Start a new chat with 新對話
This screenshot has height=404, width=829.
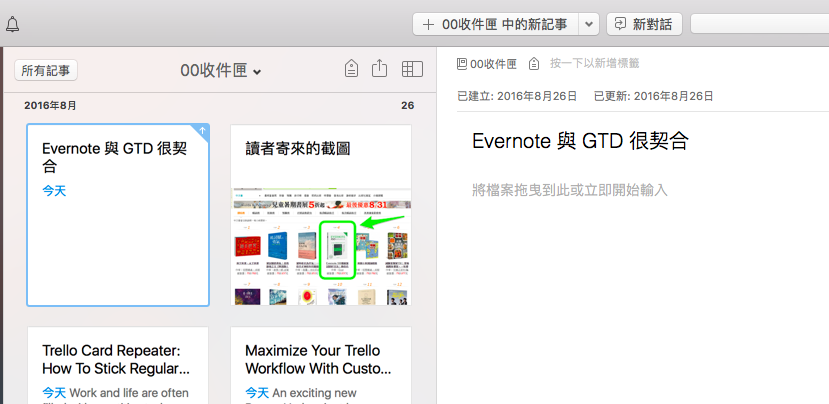tap(644, 24)
